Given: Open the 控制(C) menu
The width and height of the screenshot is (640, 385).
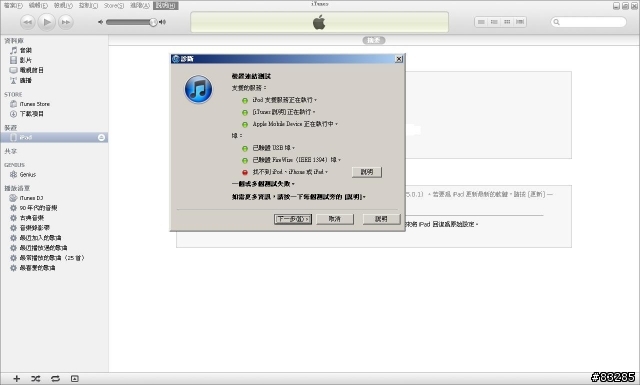Looking at the screenshot, I should click(88, 5).
